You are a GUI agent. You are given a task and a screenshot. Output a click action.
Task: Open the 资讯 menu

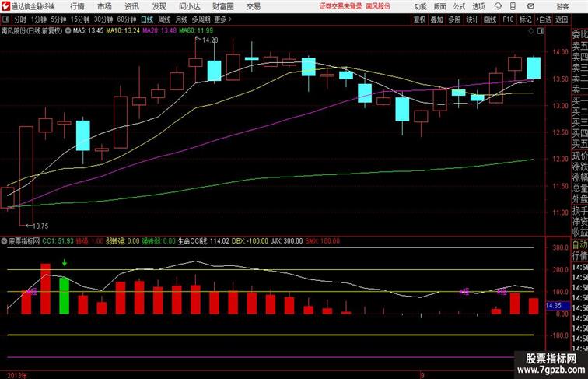click(131, 6)
